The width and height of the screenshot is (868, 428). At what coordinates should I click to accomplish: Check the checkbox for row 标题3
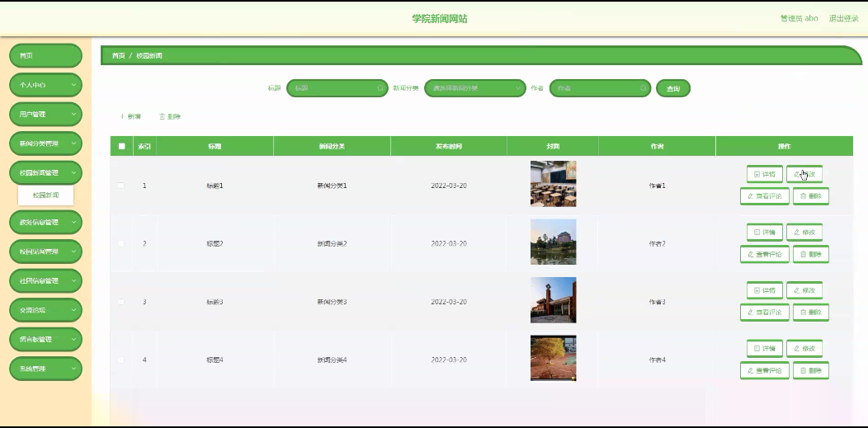point(120,302)
